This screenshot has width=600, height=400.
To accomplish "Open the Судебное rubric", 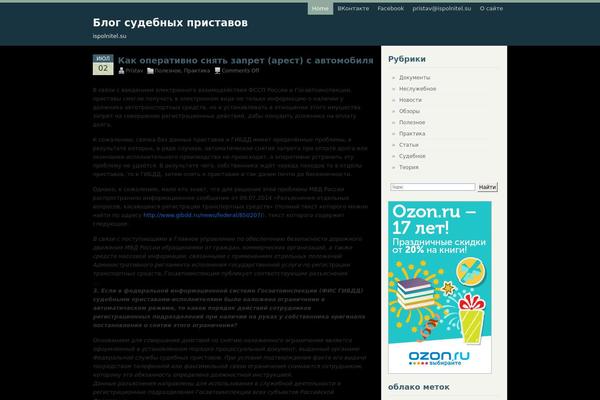I will coord(412,156).
